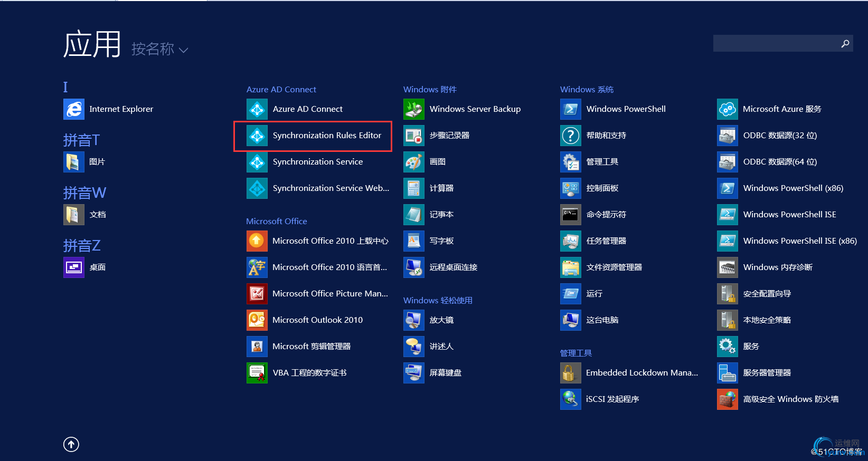The width and height of the screenshot is (868, 461).
Task: Open the 文档 documents folder icon
Action: (x=74, y=215)
